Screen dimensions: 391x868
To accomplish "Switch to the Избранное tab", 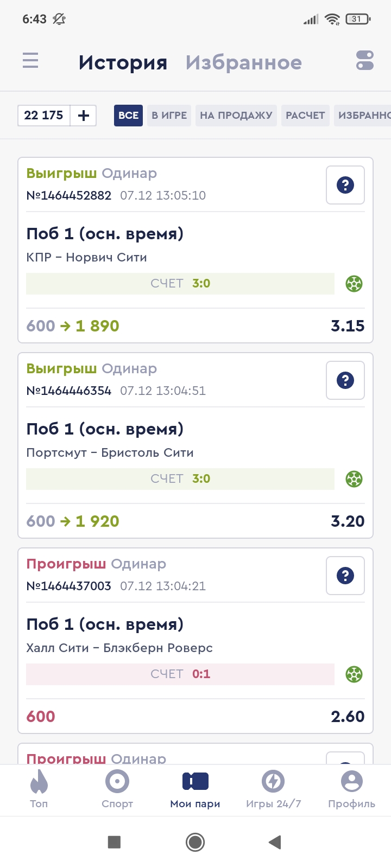I will (243, 63).
